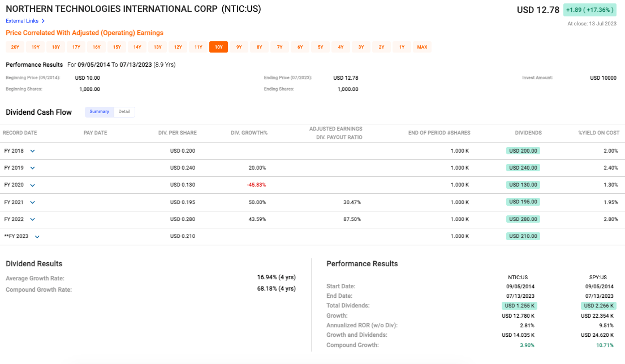Screen dimensions: 625x364
Task: Expand the FY 2021 row
Action: (x=33, y=202)
